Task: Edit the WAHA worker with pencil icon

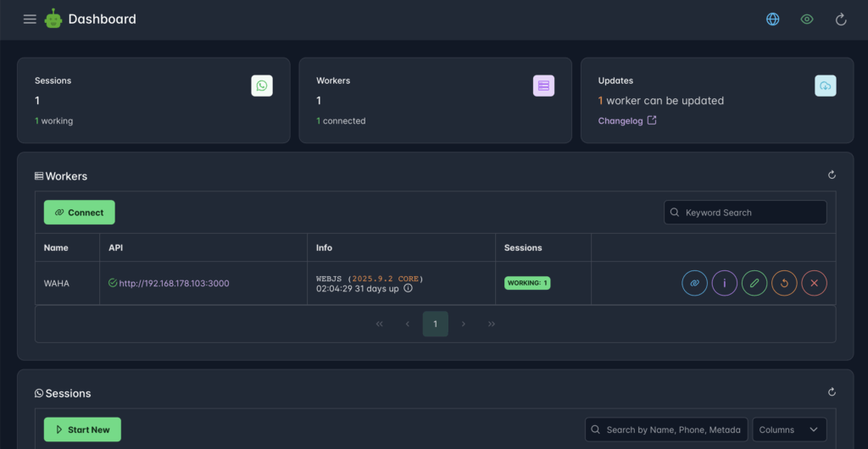Action: (754, 283)
